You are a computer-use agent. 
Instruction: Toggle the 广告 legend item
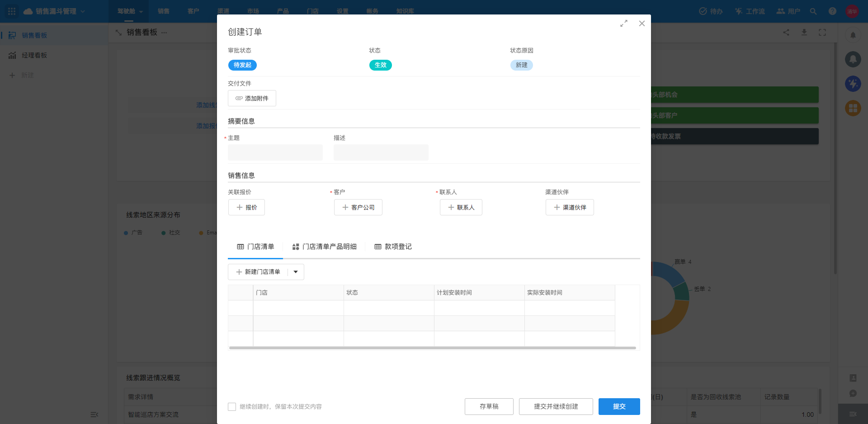click(x=133, y=233)
